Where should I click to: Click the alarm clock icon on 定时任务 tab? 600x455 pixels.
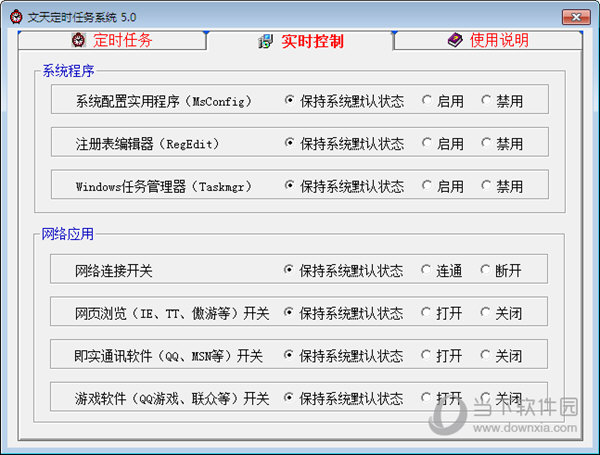point(78,41)
